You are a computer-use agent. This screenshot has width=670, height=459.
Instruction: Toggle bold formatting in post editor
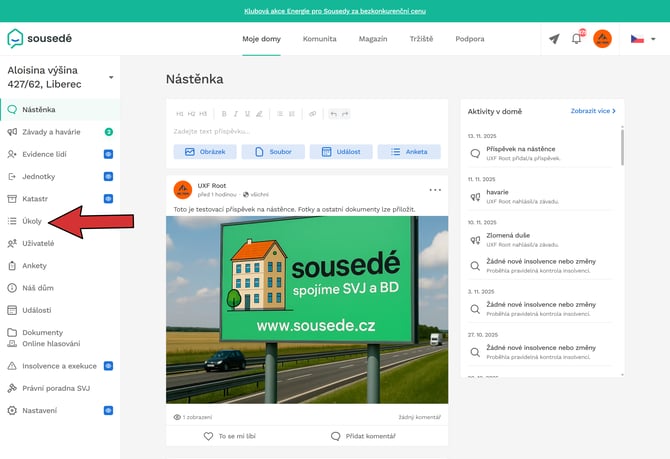point(223,114)
